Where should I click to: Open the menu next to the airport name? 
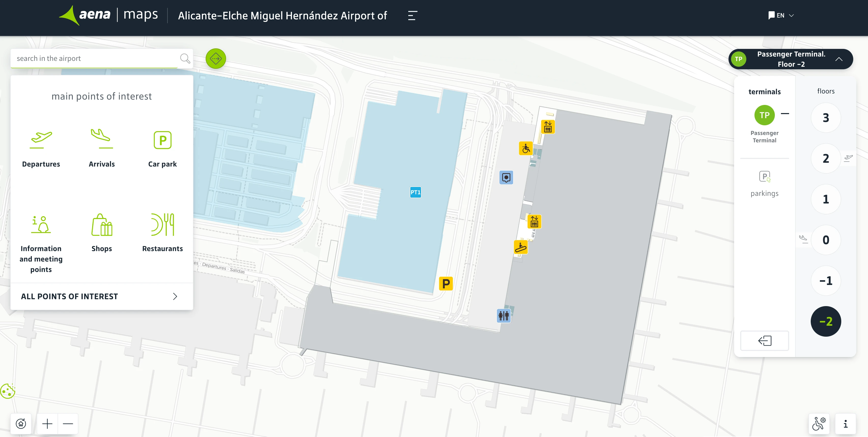412,16
